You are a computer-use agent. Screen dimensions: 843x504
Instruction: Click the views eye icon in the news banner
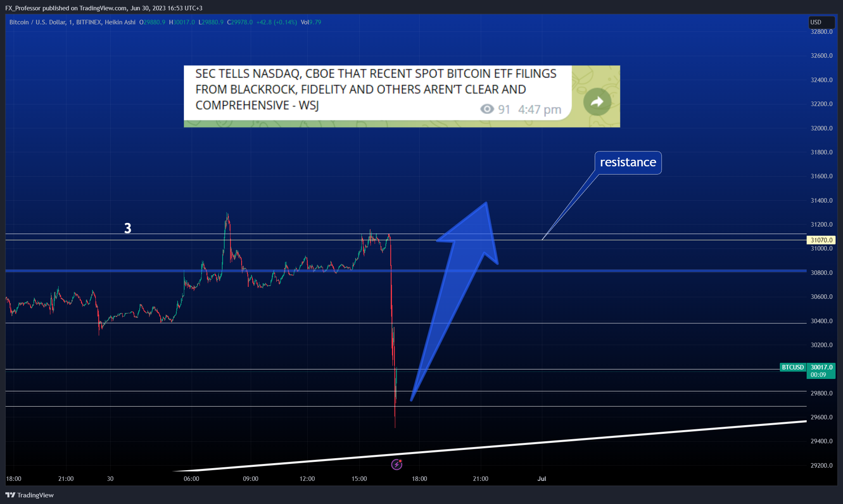487,109
